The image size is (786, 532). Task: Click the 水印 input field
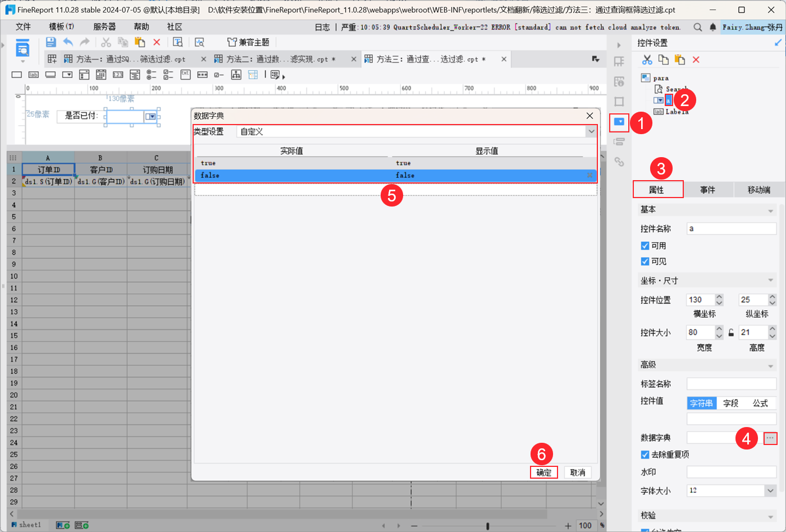732,472
